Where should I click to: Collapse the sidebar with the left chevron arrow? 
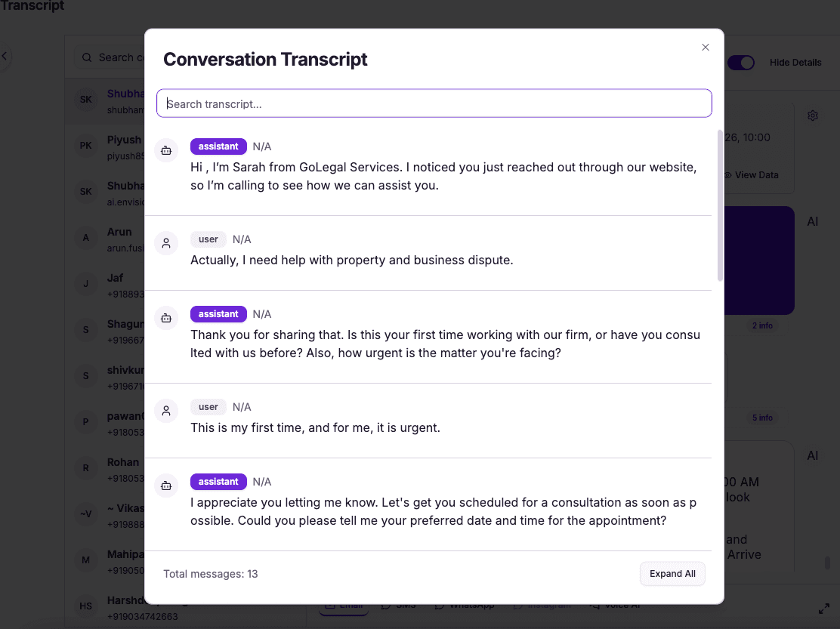[x=5, y=56]
